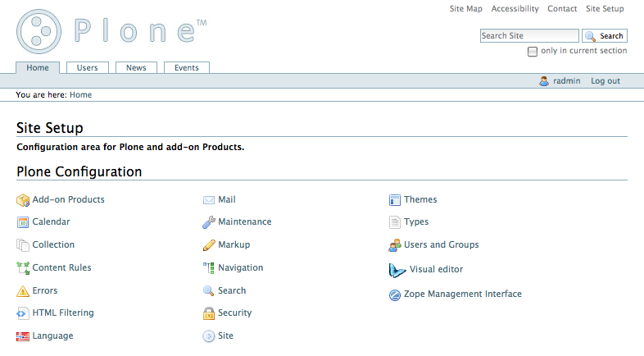The image size is (644, 356).
Task: Go to the Events tab
Action: pos(187,68)
